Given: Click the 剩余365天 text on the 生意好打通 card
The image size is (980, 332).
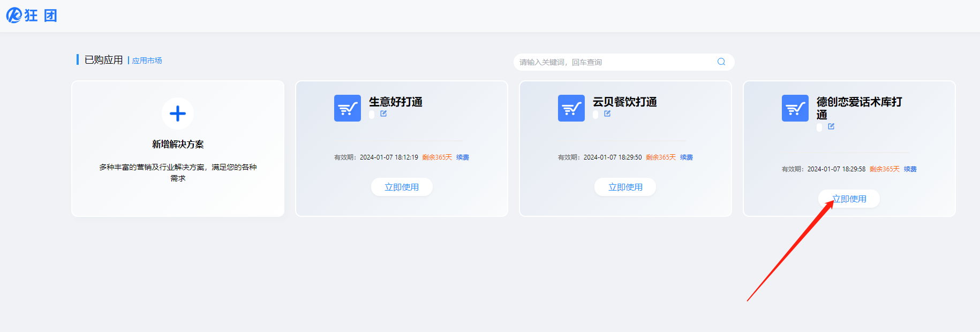Looking at the screenshot, I should 437,157.
